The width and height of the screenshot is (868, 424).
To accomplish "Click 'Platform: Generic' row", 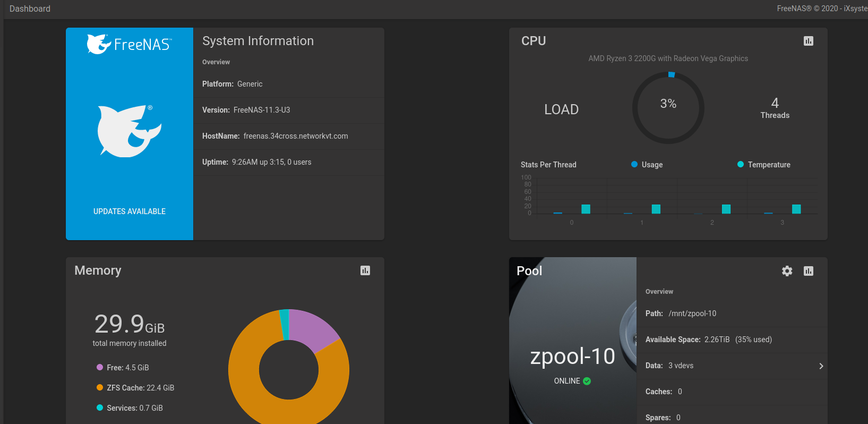I will (289, 84).
